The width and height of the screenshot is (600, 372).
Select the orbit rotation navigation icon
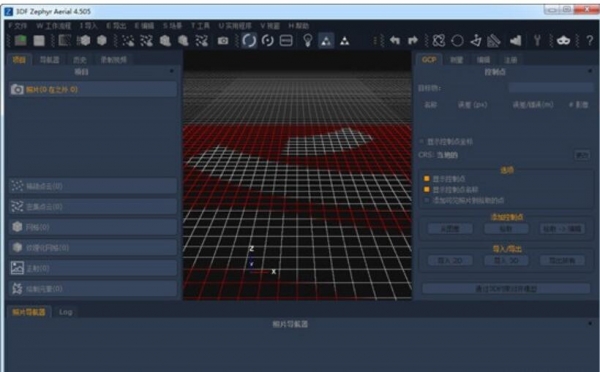pos(249,40)
